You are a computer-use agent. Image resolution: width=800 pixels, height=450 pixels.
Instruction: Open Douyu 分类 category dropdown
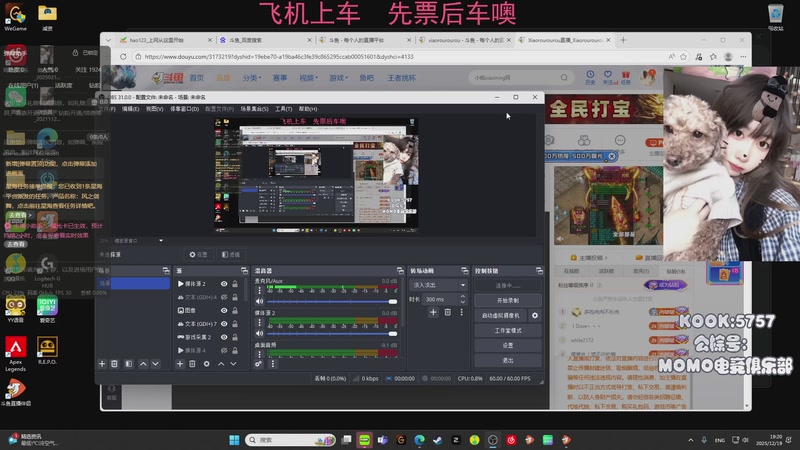point(252,78)
